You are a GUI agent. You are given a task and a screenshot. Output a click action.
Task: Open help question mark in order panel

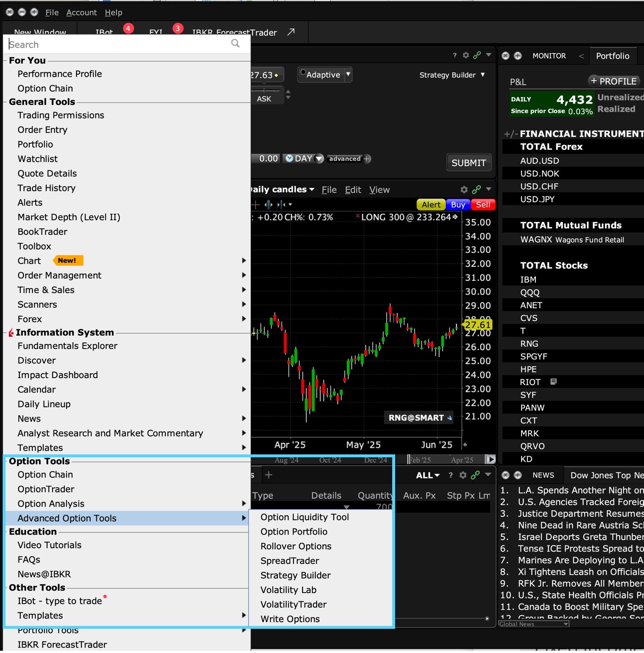[454, 55]
